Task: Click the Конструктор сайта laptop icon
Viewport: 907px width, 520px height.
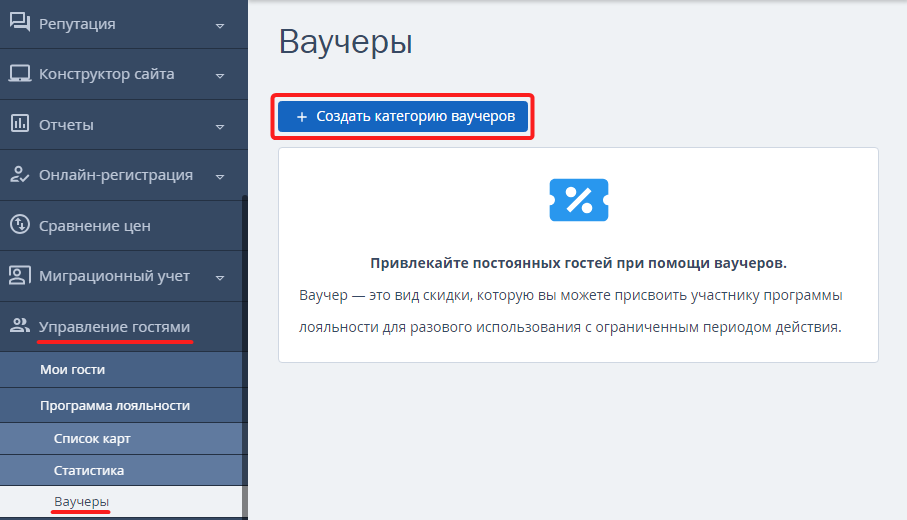Action: [20, 73]
